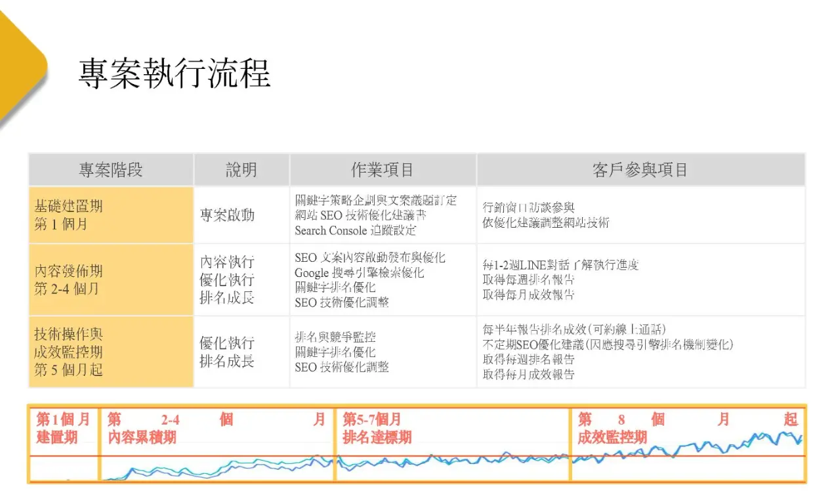The height and width of the screenshot is (504, 834).
Task: Select the 客戶參與項目 header cell
Action: 640,170
